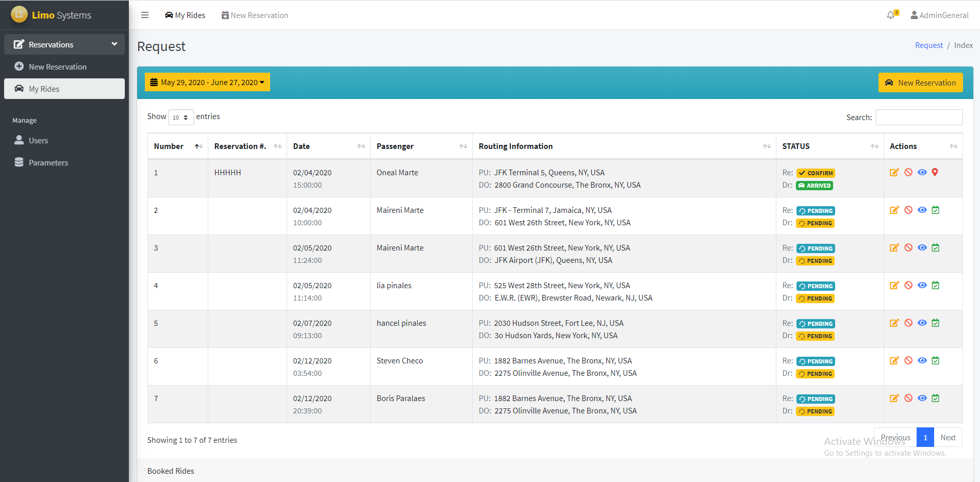
Task: Click cancel icon for Boris Paralaes' ride
Action: [908, 398]
